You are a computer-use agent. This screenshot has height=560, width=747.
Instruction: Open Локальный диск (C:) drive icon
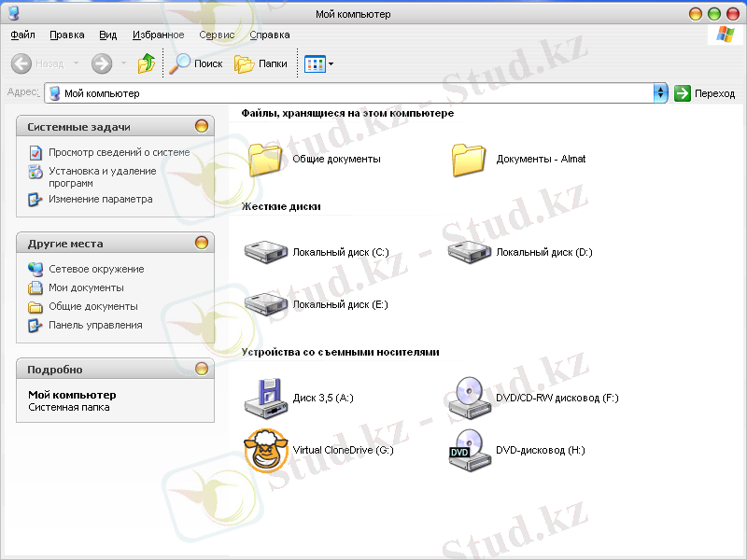266,252
